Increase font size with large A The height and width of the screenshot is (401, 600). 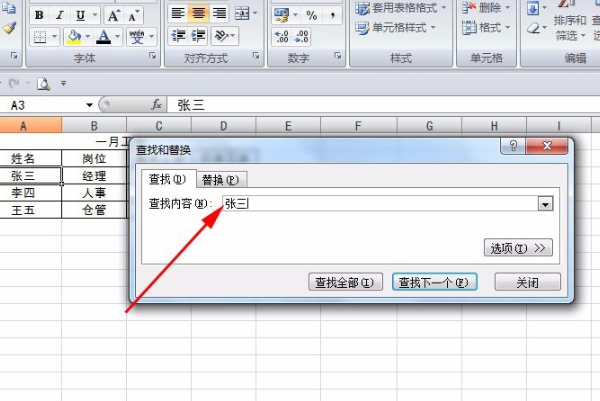coord(114,16)
